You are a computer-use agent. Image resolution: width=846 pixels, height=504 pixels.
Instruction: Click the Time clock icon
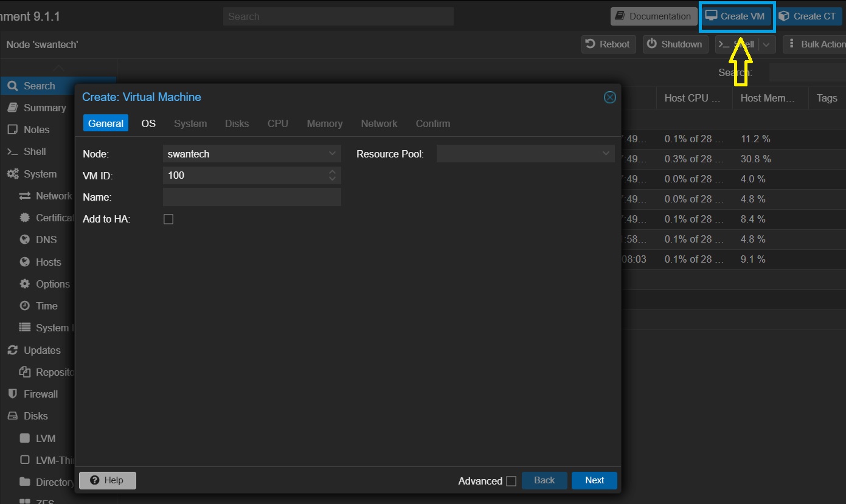[24, 306]
